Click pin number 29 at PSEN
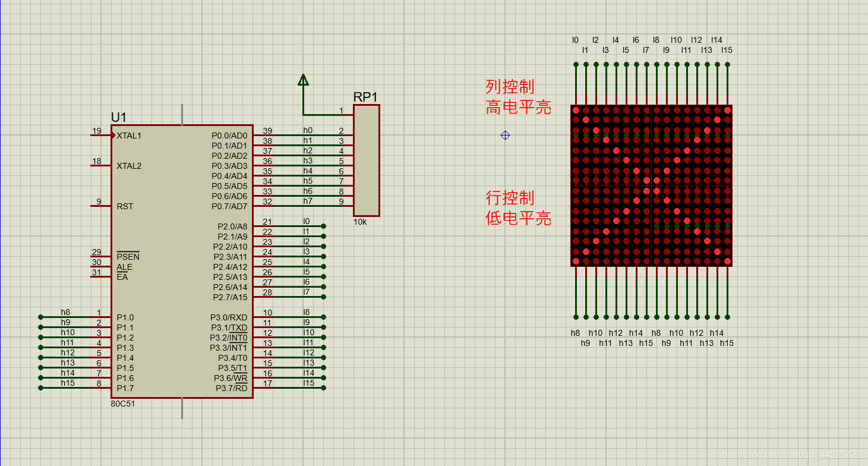The width and height of the screenshot is (868, 466). [x=96, y=252]
